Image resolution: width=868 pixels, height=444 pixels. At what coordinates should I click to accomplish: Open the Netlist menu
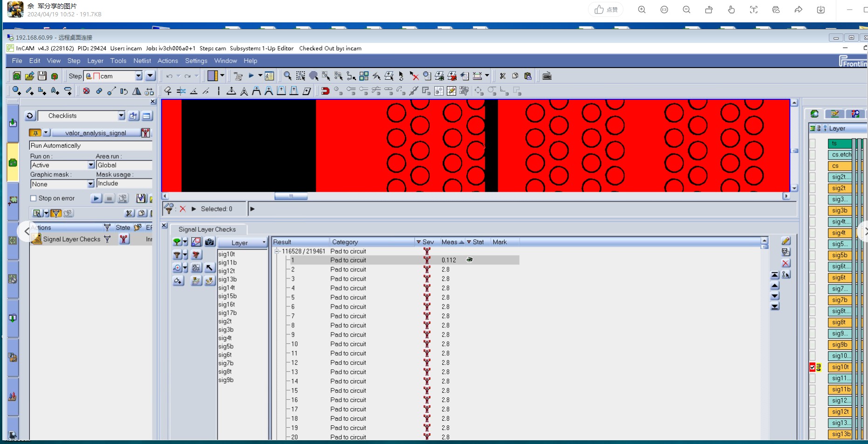click(x=142, y=61)
